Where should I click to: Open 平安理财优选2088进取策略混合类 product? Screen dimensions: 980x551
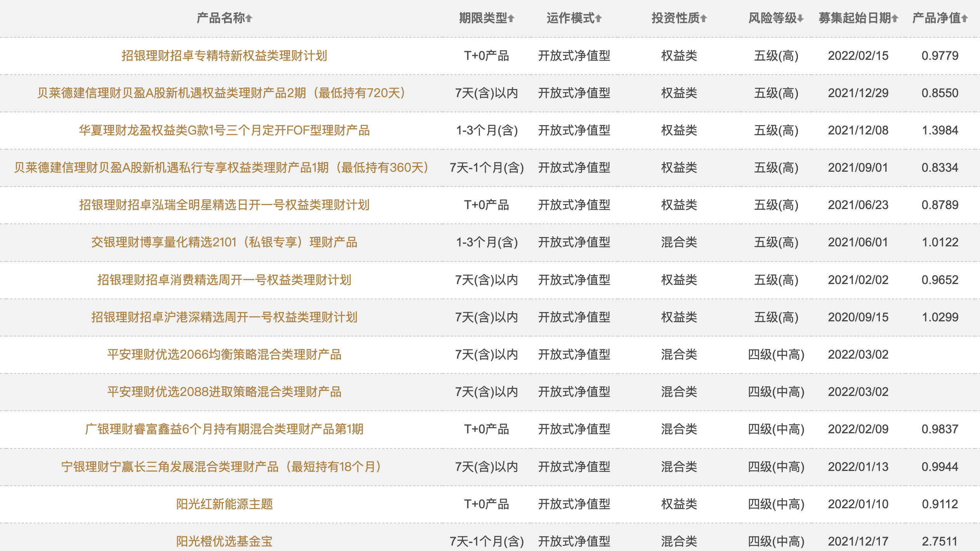click(224, 392)
